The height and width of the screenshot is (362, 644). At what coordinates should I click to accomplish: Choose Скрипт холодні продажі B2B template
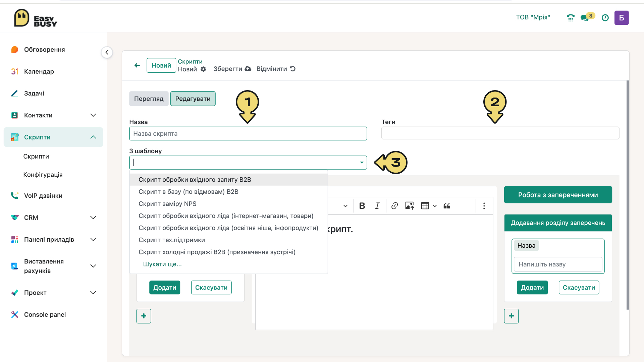click(229, 252)
